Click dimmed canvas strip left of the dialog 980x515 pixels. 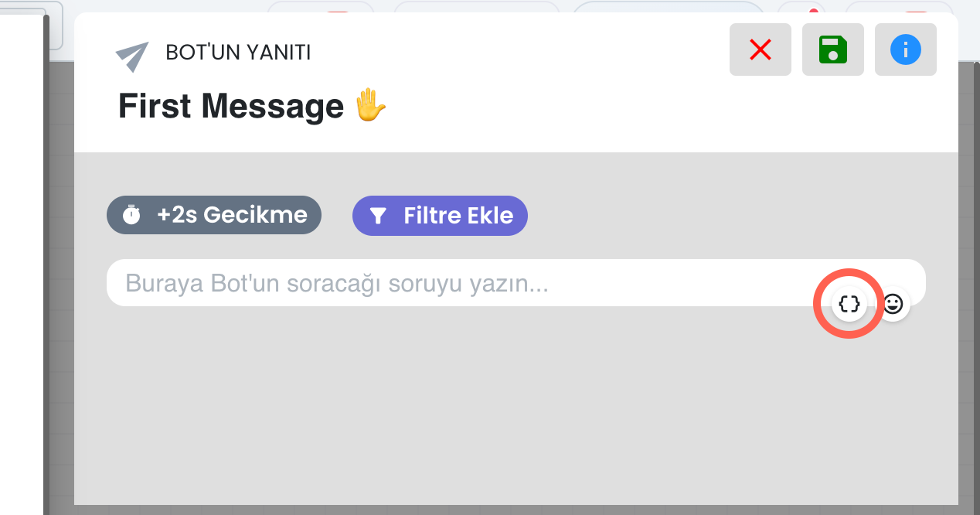tap(61, 309)
